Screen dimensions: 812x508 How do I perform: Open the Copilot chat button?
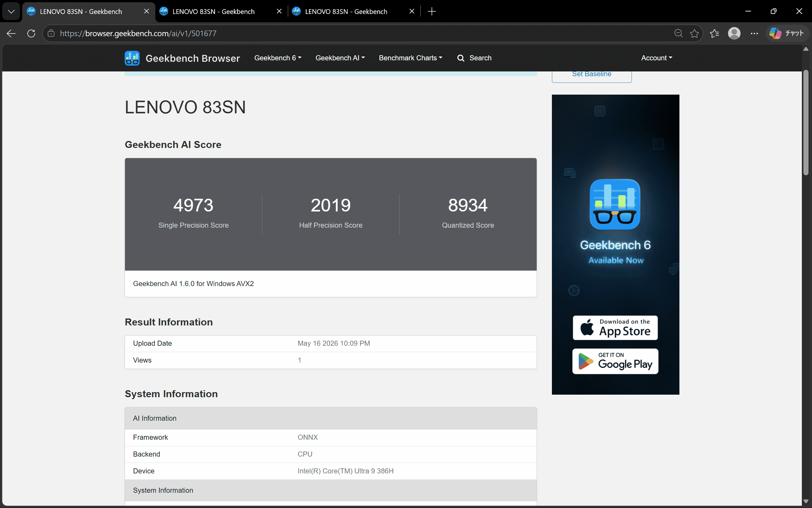(x=787, y=33)
